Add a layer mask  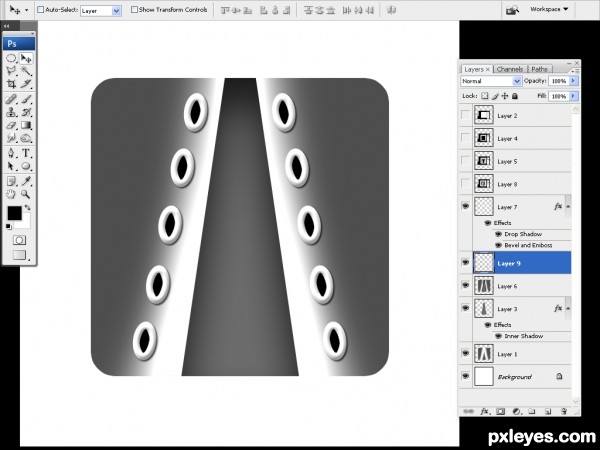[x=500, y=411]
